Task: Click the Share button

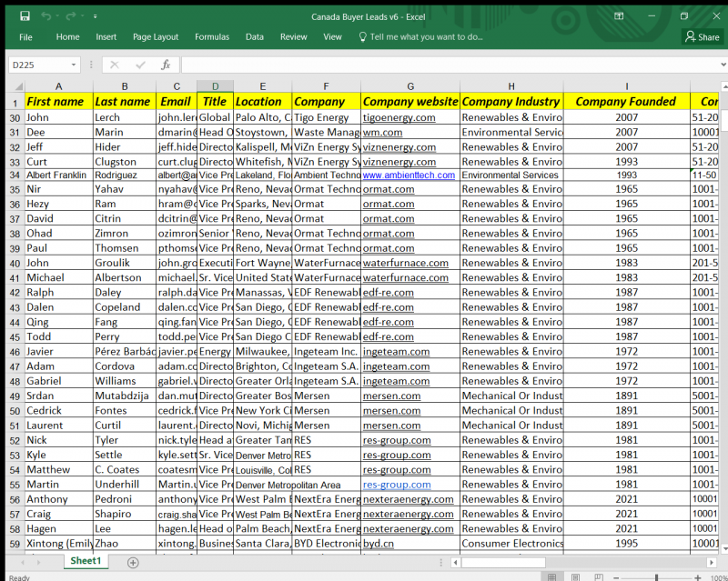Action: (x=703, y=37)
